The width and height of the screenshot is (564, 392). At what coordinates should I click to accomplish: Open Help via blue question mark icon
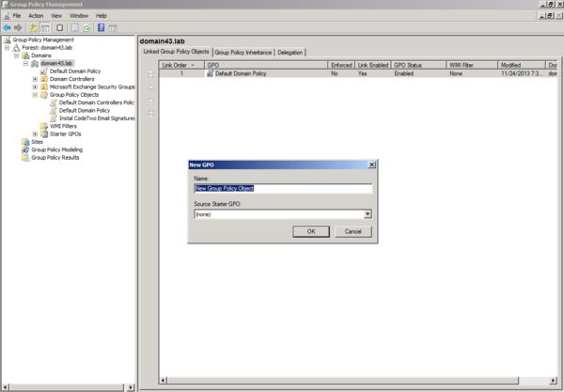102,27
